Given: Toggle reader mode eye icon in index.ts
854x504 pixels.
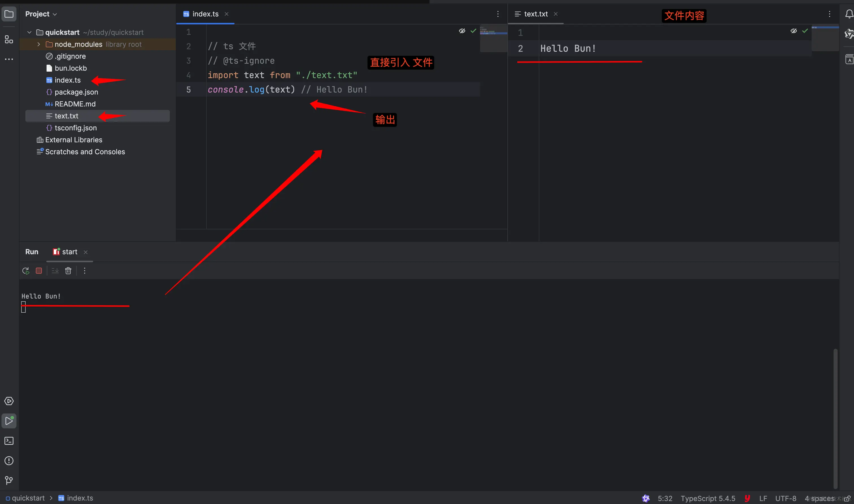Looking at the screenshot, I should 462,31.
